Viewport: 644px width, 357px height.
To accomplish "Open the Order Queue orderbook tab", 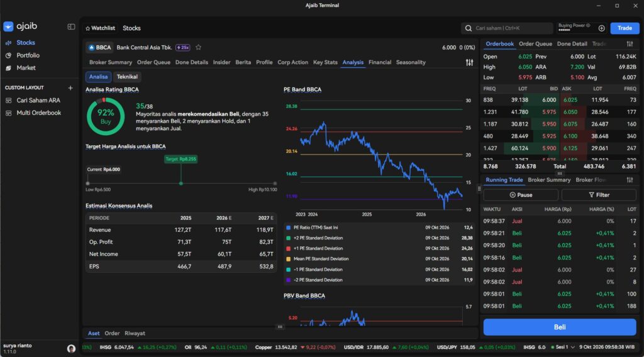I will tap(535, 44).
